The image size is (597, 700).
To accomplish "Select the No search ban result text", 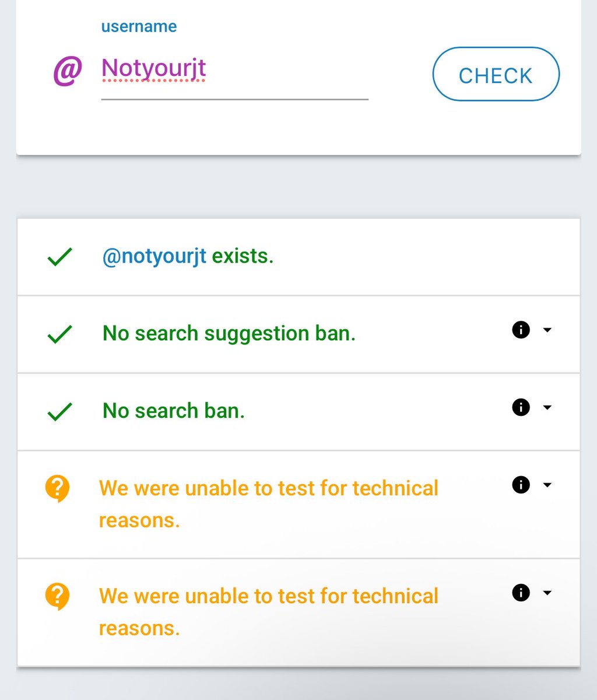I will pyautogui.click(x=174, y=411).
